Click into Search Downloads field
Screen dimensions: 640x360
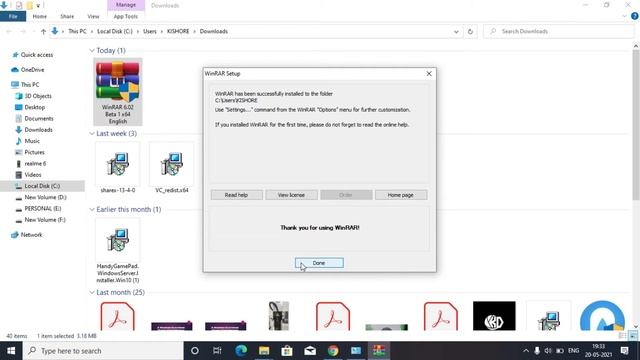point(558,31)
